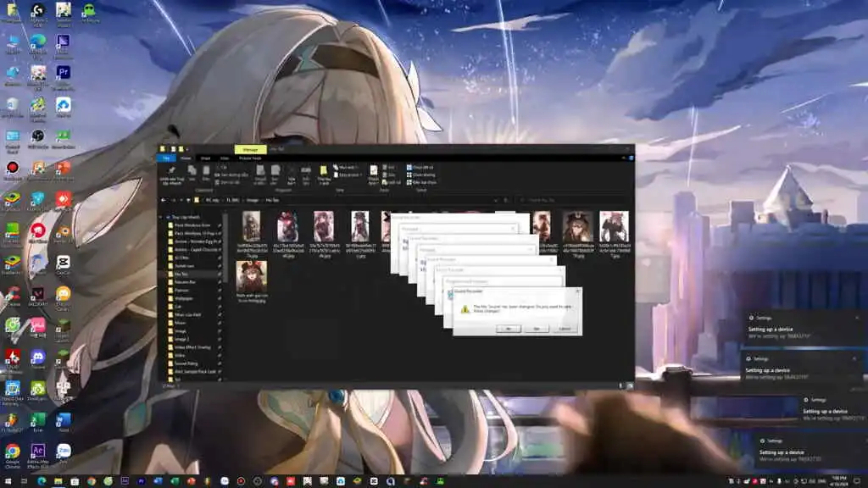Open the taskbar clock and calendar
This screenshot has height=488, width=868.
tap(839, 481)
